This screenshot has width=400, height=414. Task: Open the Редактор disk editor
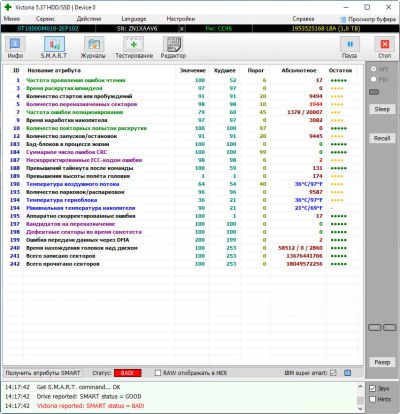point(173,48)
